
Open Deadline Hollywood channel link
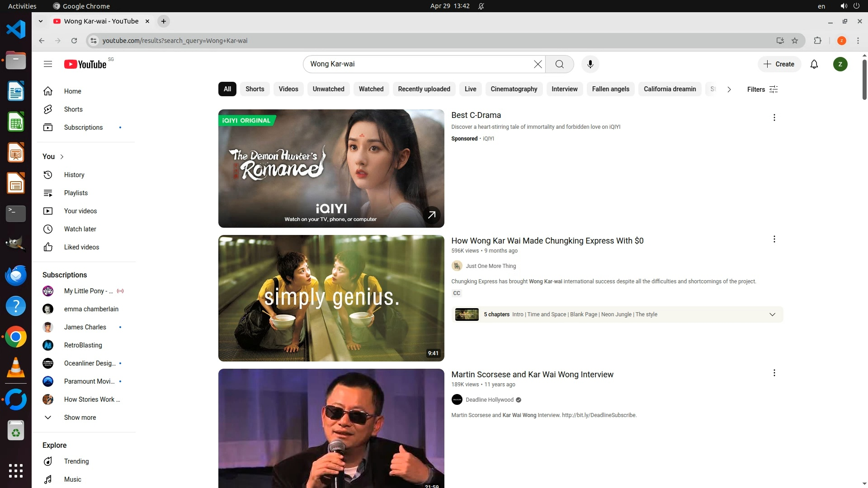(x=489, y=400)
